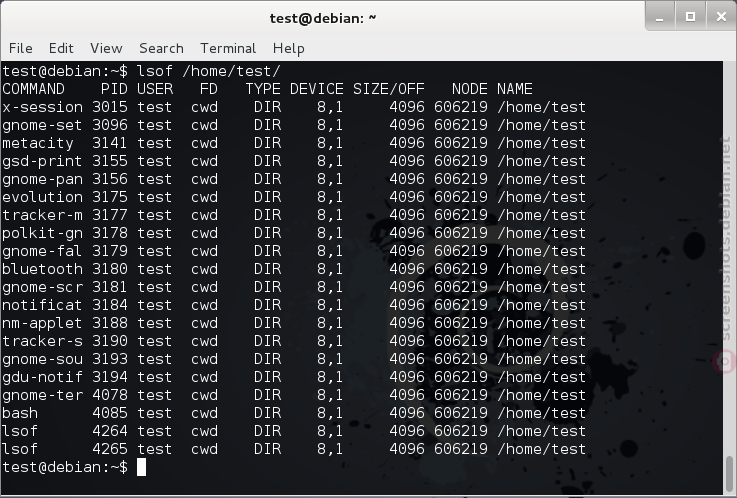Open the Terminal menu
This screenshot has height=498, width=737.
(x=228, y=48)
